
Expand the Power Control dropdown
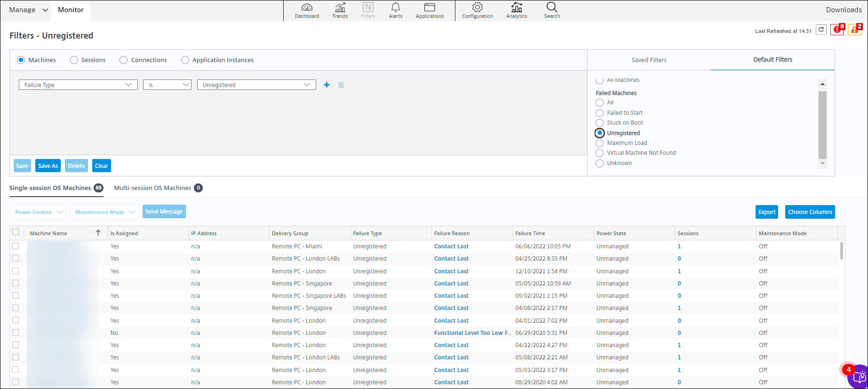click(38, 212)
